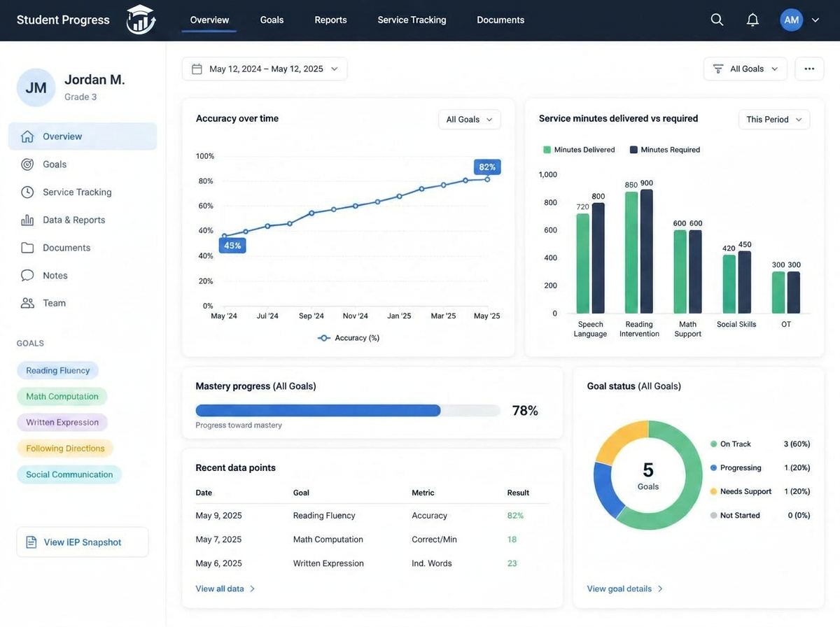
Task: Click the 82% data point label
Action: click(x=487, y=167)
